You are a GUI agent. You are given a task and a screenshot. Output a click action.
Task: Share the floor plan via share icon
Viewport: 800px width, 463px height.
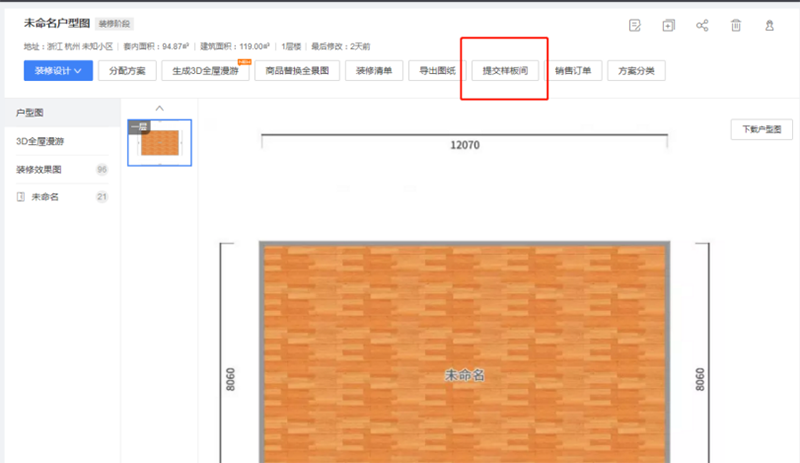click(702, 26)
